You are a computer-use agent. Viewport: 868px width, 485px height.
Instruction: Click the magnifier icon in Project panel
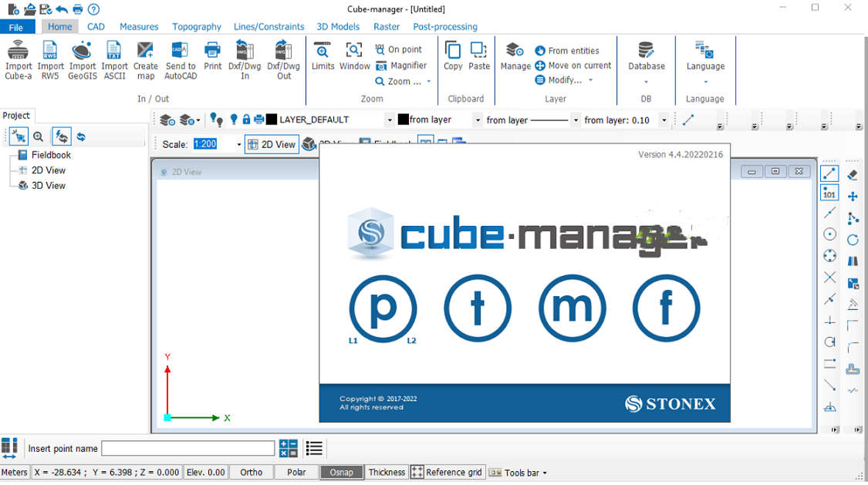coord(39,136)
